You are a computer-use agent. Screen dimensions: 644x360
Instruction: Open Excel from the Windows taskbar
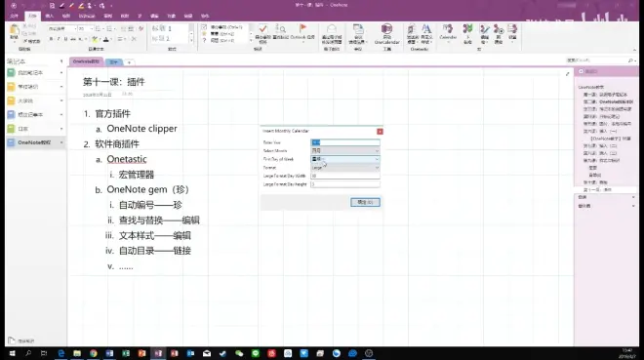point(126,353)
